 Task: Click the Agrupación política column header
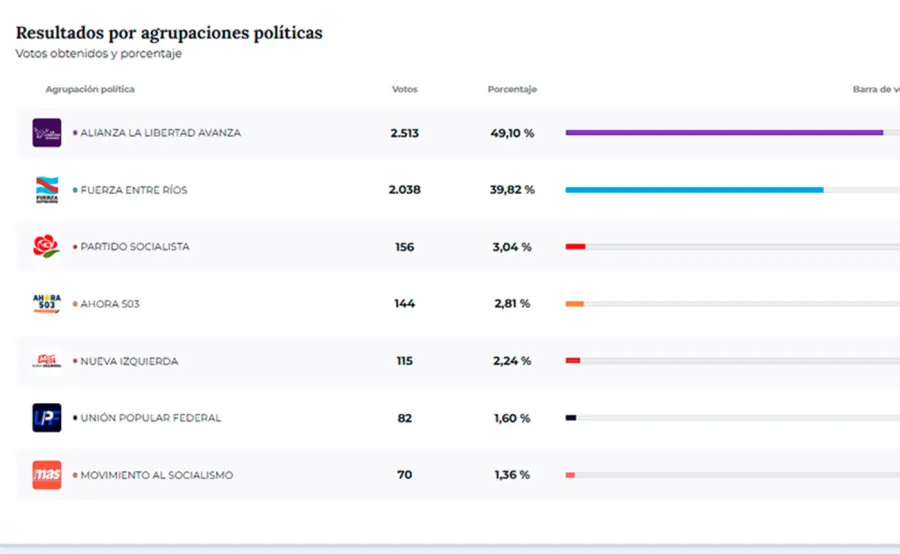(90, 90)
